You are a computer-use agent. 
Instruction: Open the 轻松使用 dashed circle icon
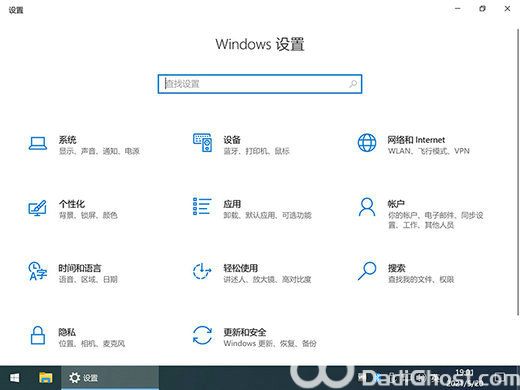pyautogui.click(x=202, y=271)
